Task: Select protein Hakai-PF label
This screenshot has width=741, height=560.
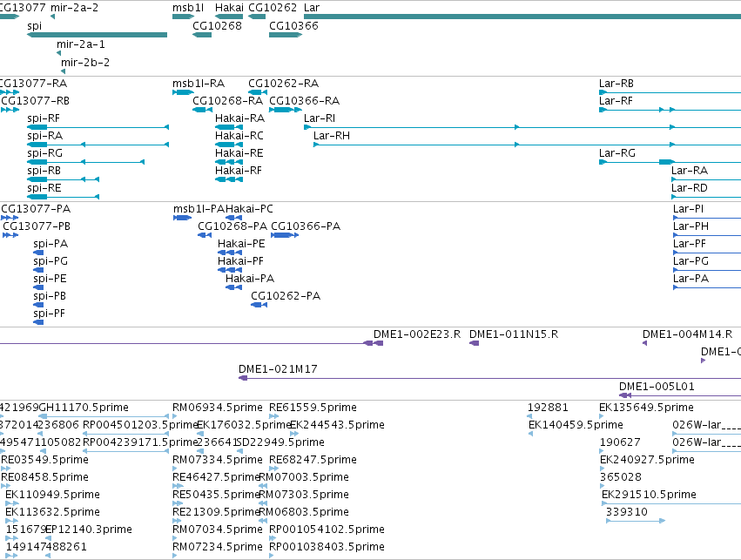Action: pyautogui.click(x=240, y=261)
